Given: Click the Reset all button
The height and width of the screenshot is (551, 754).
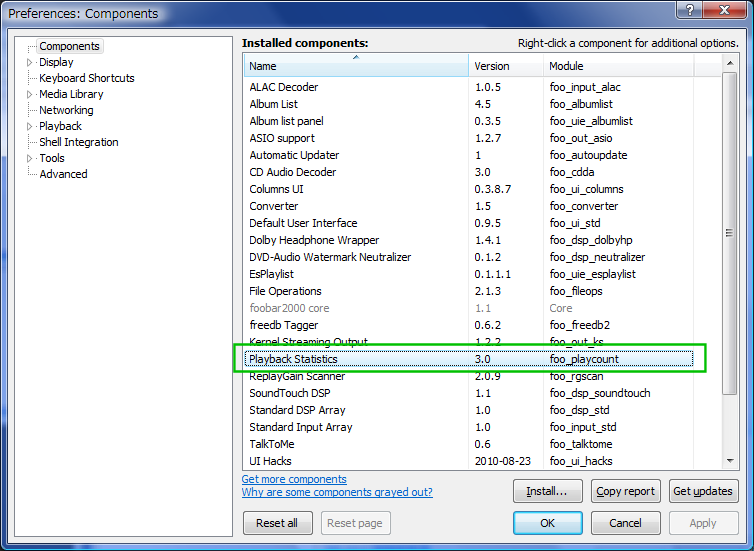Looking at the screenshot, I should [x=277, y=523].
